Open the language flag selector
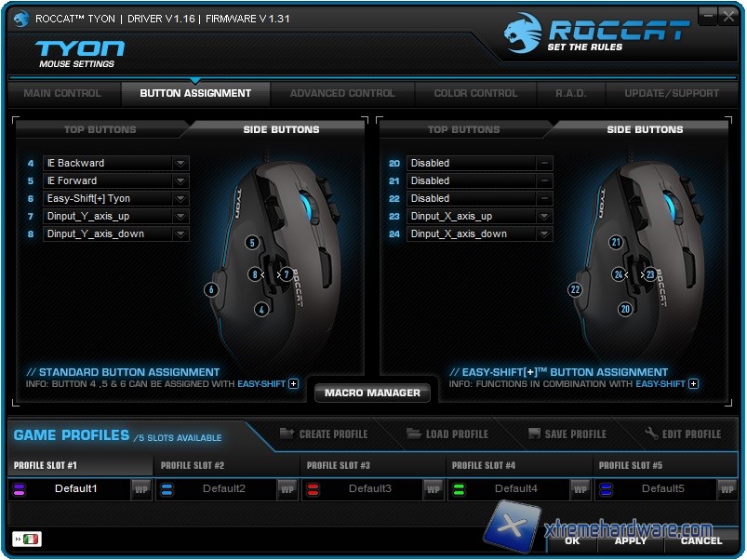 26,540
